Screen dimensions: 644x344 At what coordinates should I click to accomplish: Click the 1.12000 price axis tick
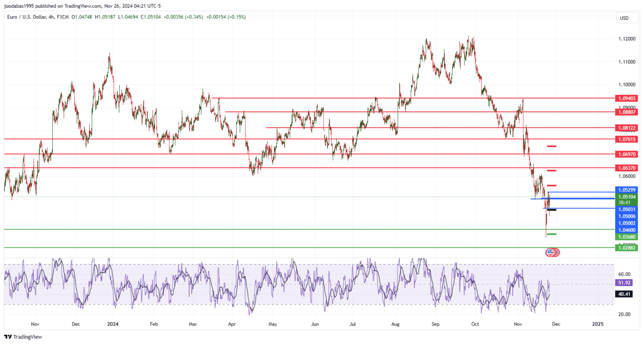[x=627, y=39]
